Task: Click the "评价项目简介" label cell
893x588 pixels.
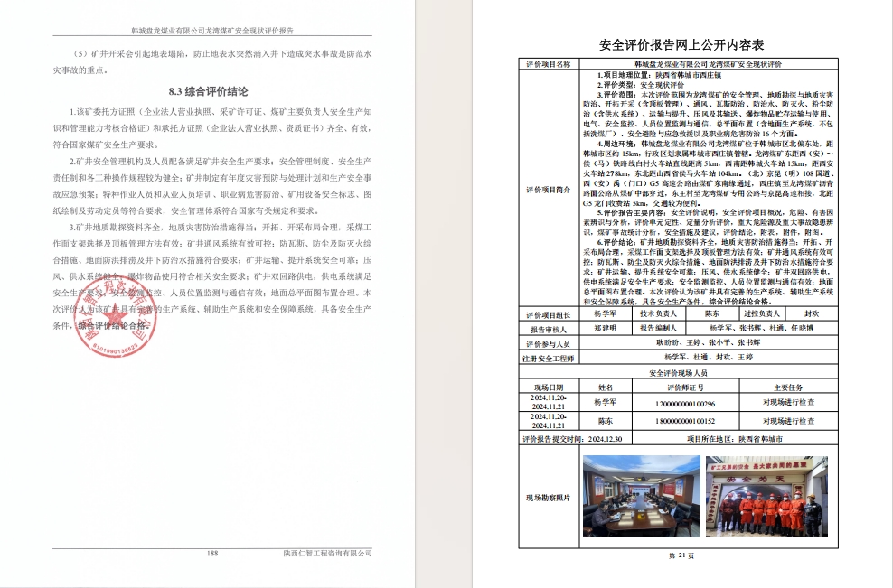Action: click(549, 190)
